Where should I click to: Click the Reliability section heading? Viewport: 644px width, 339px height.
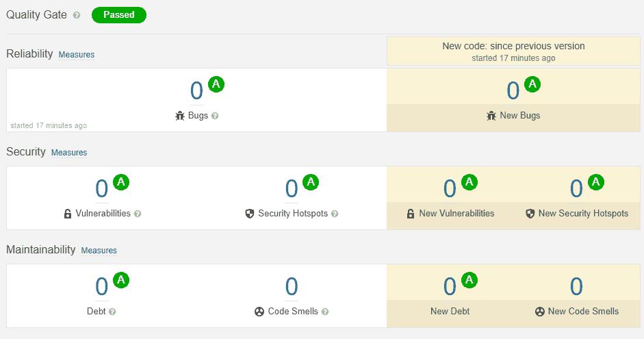click(x=29, y=54)
